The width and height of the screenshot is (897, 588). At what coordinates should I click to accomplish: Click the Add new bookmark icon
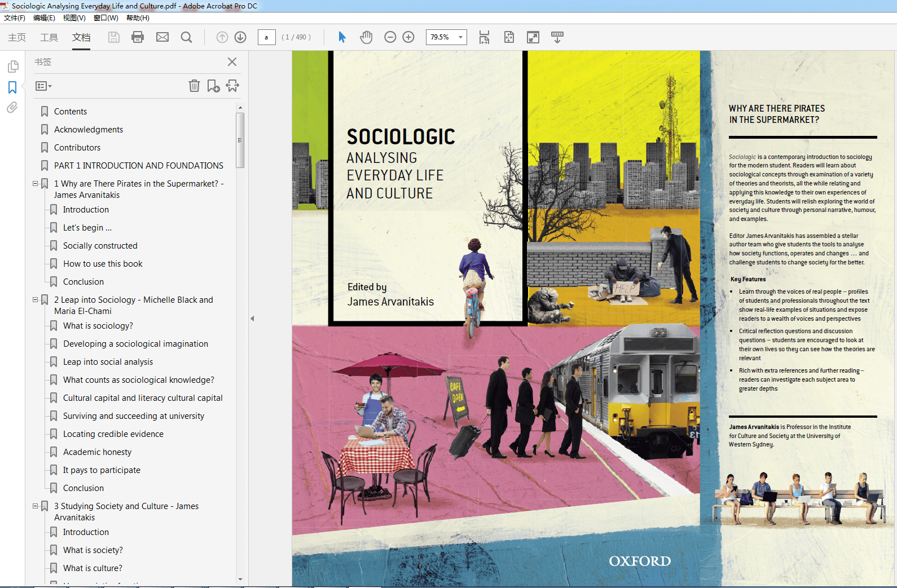(213, 86)
